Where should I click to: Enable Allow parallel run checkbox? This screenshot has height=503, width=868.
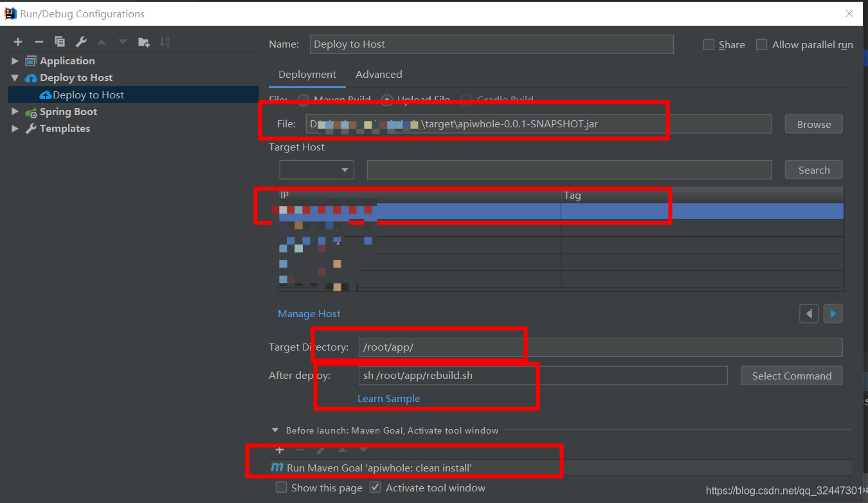[762, 44]
